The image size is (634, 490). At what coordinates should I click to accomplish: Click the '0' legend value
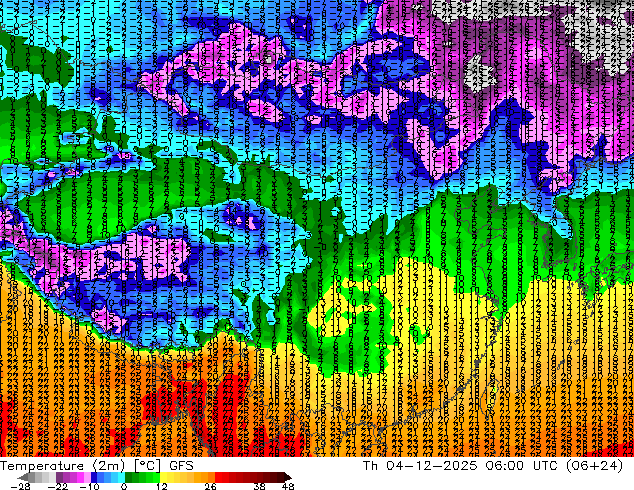pyautogui.click(x=124, y=486)
